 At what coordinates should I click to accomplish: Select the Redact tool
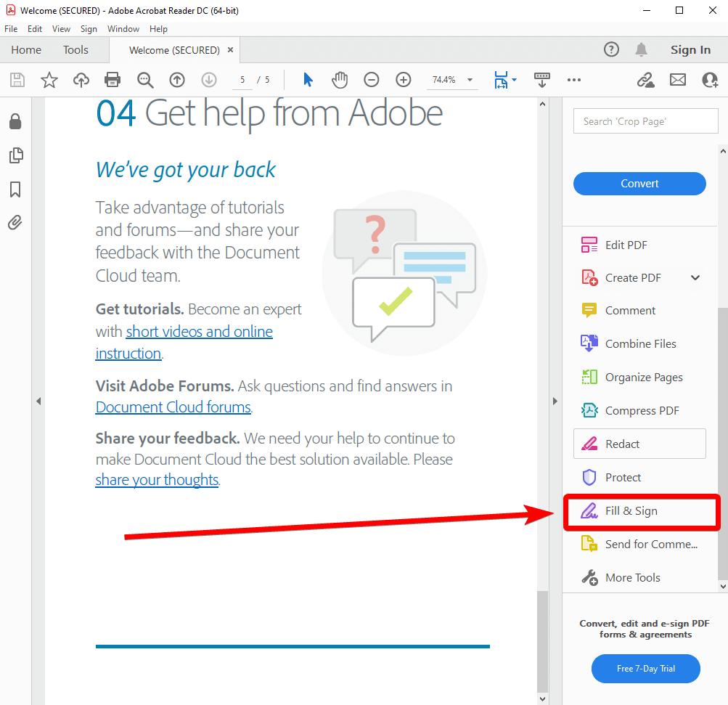tap(639, 444)
